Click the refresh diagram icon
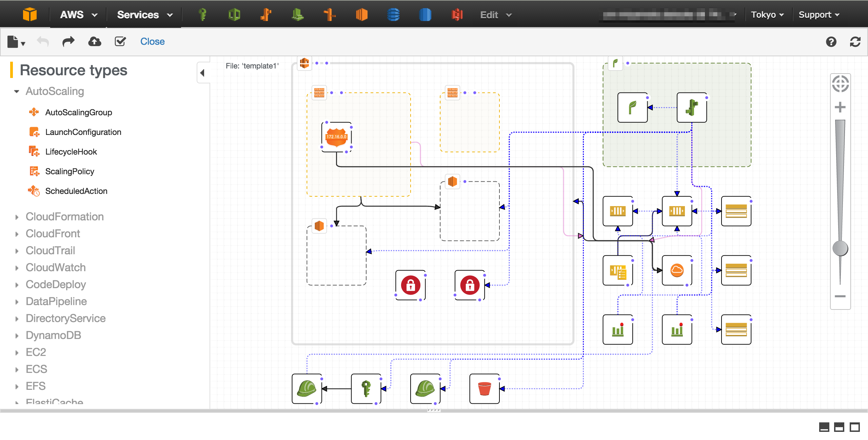 point(855,42)
